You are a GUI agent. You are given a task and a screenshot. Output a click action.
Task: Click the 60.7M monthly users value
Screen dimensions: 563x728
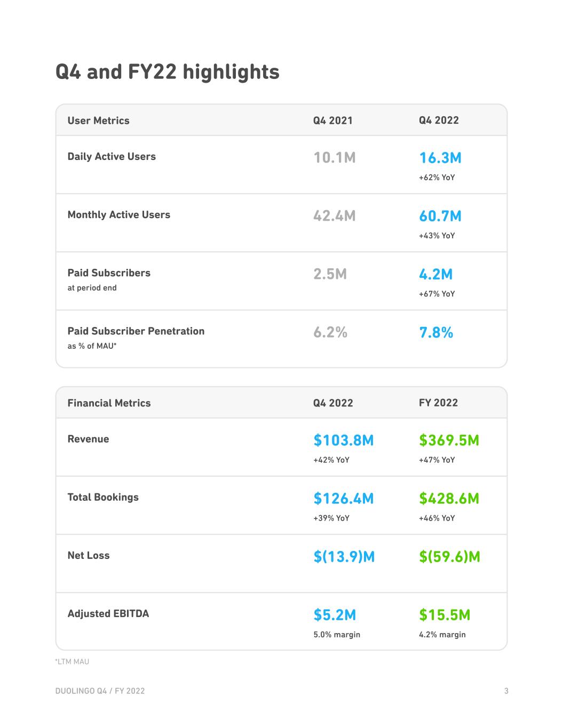pyautogui.click(x=440, y=216)
